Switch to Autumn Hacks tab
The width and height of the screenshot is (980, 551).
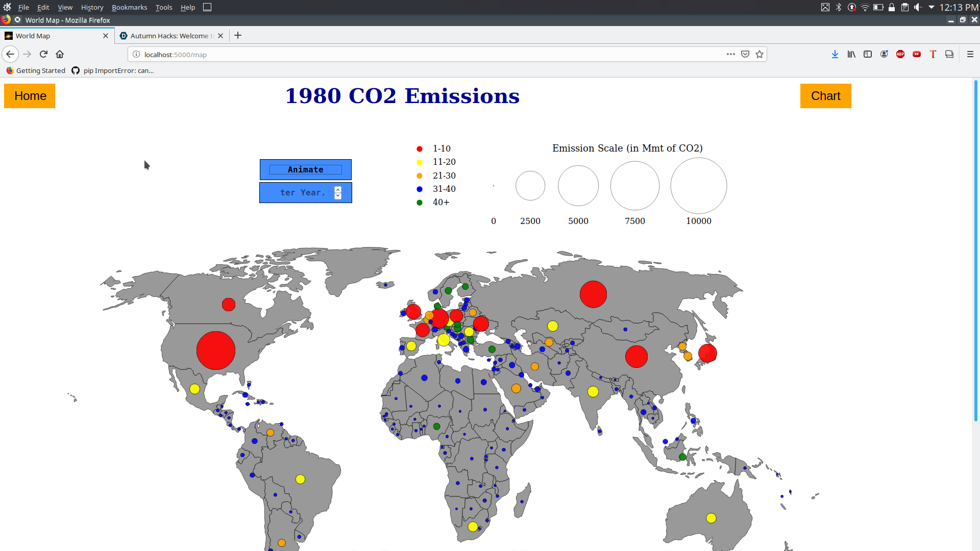[x=168, y=36]
